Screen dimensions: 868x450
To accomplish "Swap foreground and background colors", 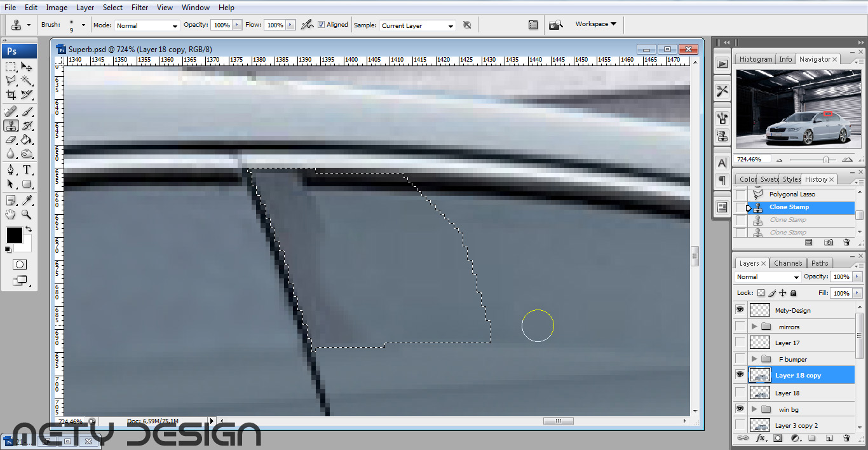I will pos(28,229).
